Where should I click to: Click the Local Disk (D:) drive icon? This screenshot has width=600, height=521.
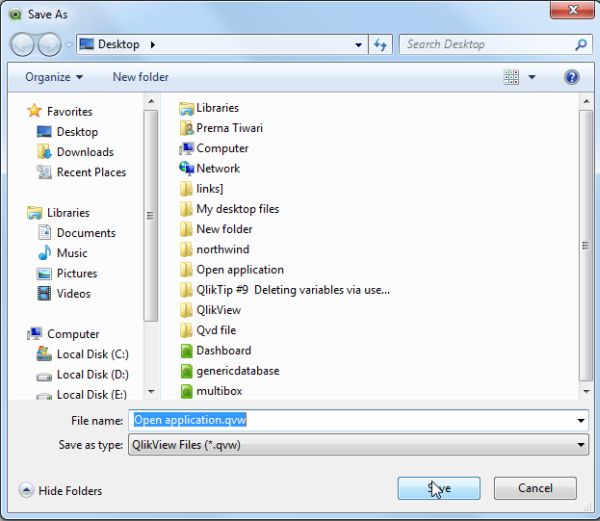[x=44, y=376]
